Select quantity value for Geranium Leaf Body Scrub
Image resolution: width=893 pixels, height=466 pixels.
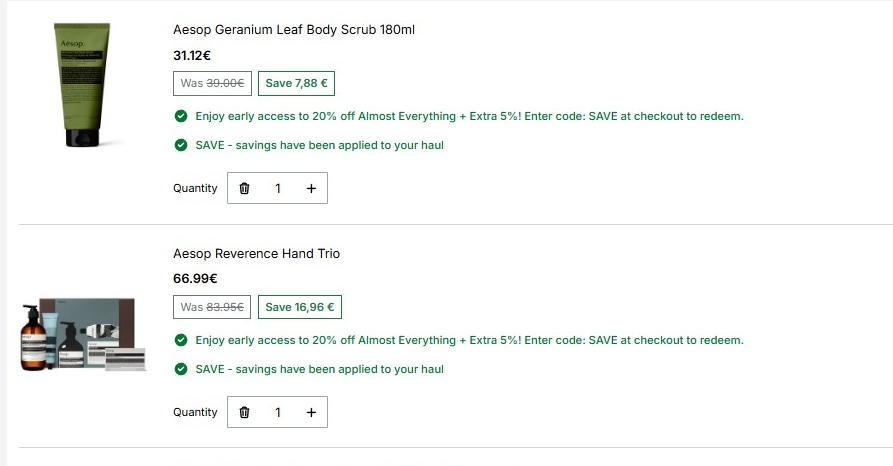(278, 188)
